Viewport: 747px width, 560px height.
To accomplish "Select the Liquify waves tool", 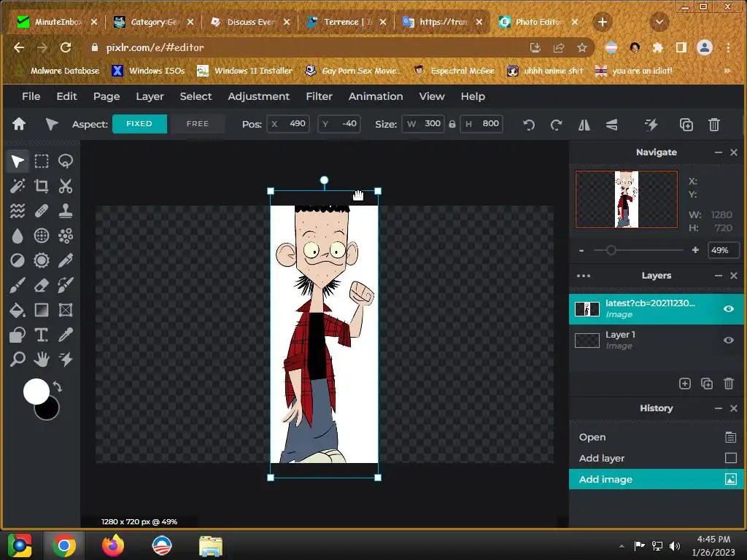I will [18, 211].
